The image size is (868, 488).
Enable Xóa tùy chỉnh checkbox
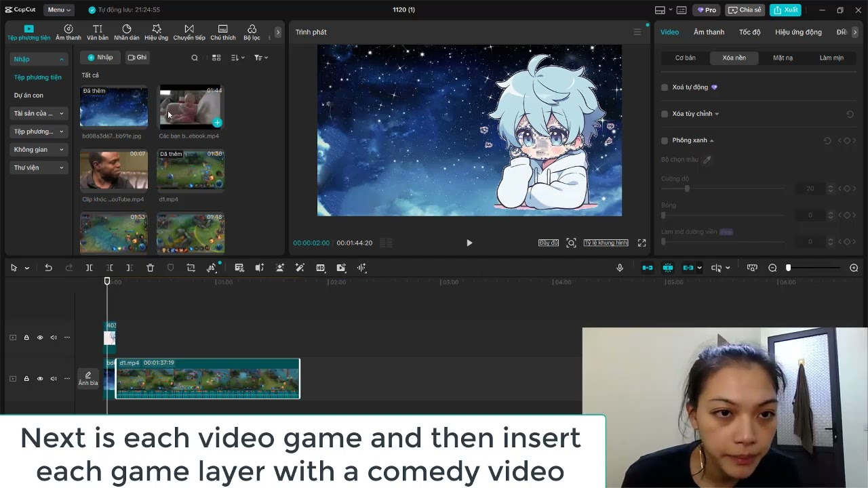pyautogui.click(x=665, y=114)
